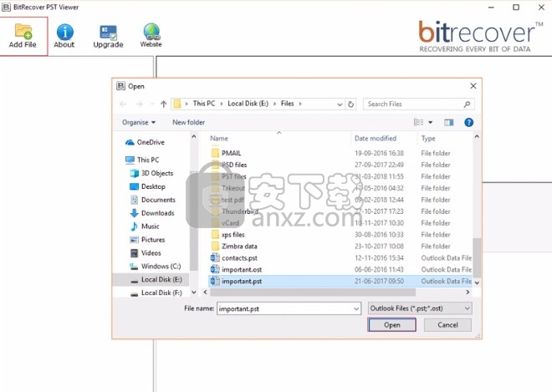Expand chevron after This PC in path

tap(222, 104)
